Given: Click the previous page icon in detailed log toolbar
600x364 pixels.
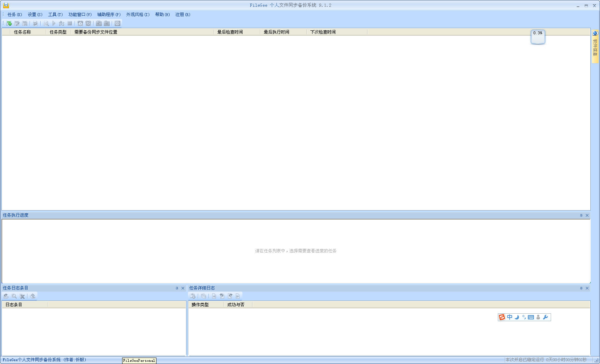Looking at the screenshot, I should (x=222, y=296).
